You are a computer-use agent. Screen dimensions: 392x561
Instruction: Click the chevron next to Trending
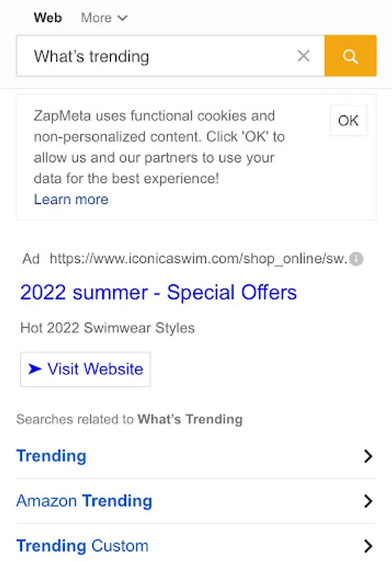[368, 456]
